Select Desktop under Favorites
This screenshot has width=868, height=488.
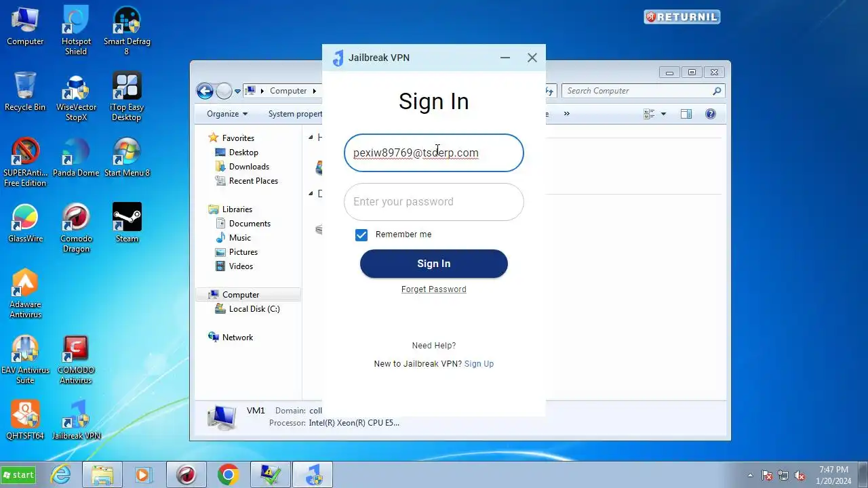pos(243,152)
